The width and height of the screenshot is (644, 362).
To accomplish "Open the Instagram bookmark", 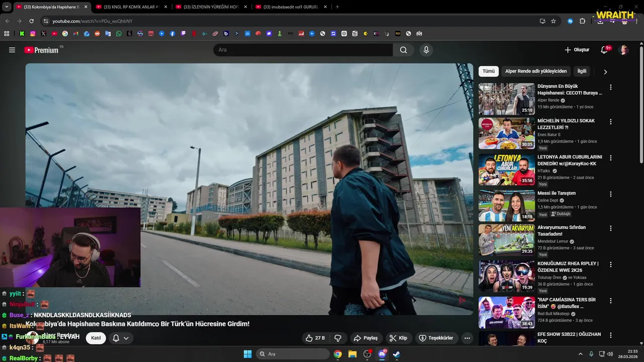I will (x=33, y=34).
